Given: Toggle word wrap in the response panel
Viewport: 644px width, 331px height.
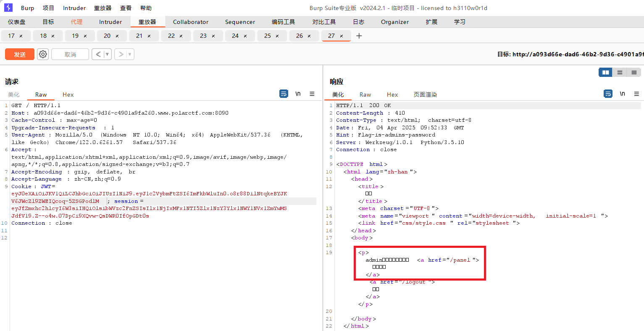Looking at the screenshot, I should 608,94.
